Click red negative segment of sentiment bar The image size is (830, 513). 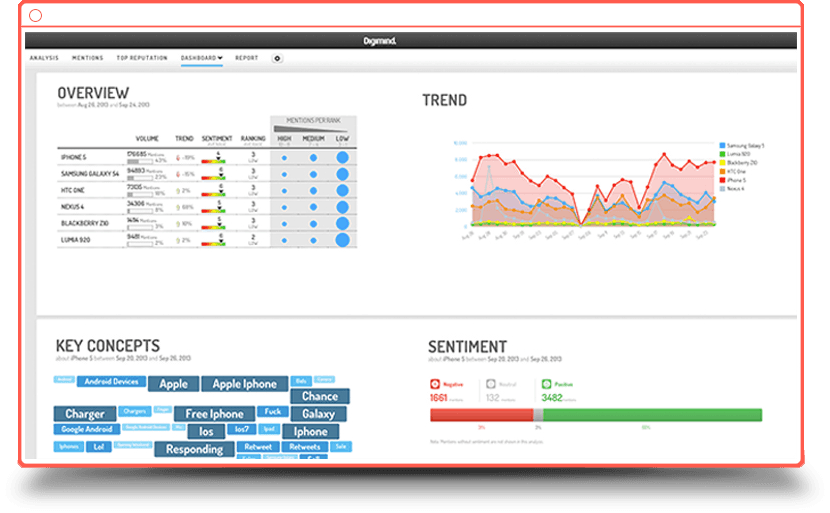[482, 415]
